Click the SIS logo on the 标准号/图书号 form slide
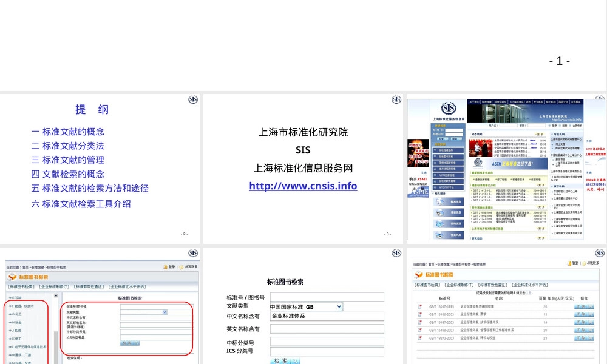 (x=396, y=253)
